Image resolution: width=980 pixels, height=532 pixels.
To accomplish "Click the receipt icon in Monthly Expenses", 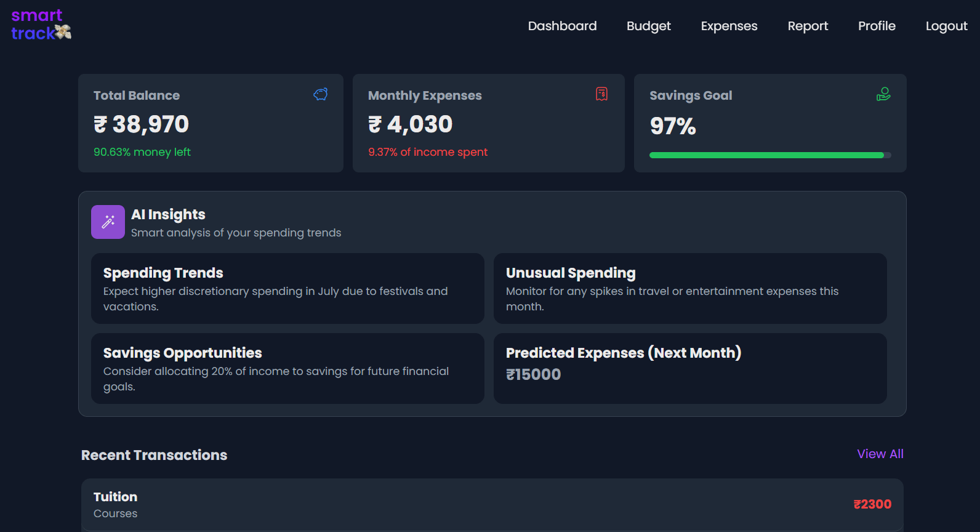I will pyautogui.click(x=601, y=94).
